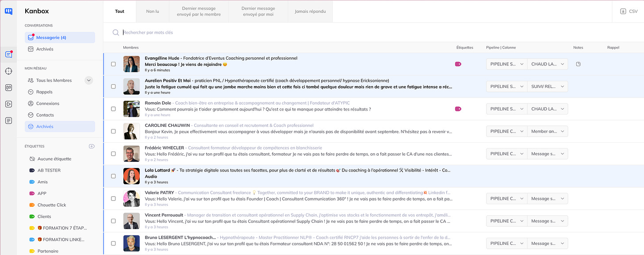Click the Contacts icon in sidebar
This screenshot has height=255, width=644.
pyautogui.click(x=31, y=115)
